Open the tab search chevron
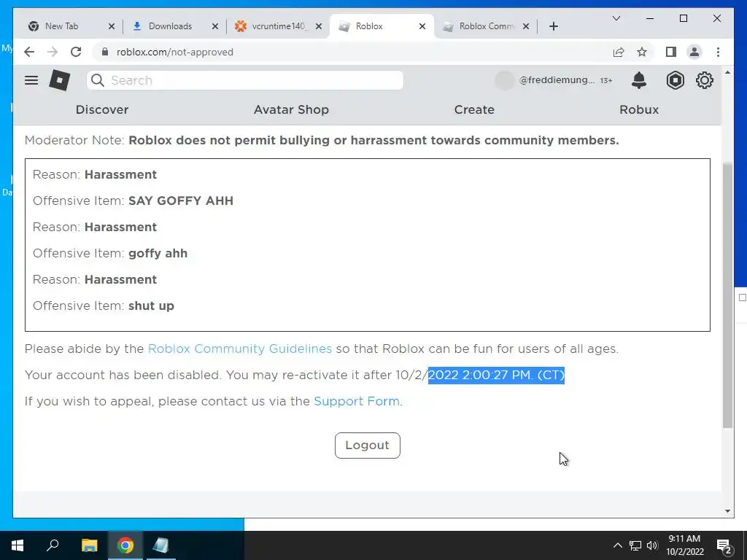 coord(616,18)
